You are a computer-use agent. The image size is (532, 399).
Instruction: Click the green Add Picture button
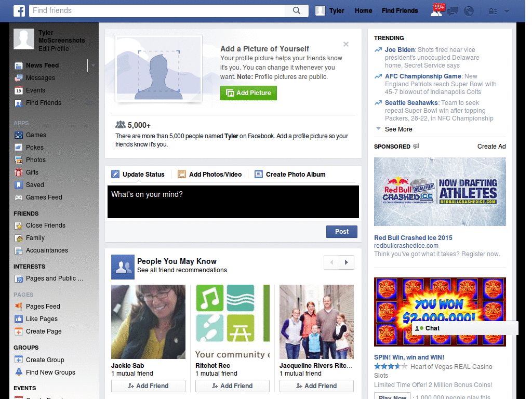[248, 93]
